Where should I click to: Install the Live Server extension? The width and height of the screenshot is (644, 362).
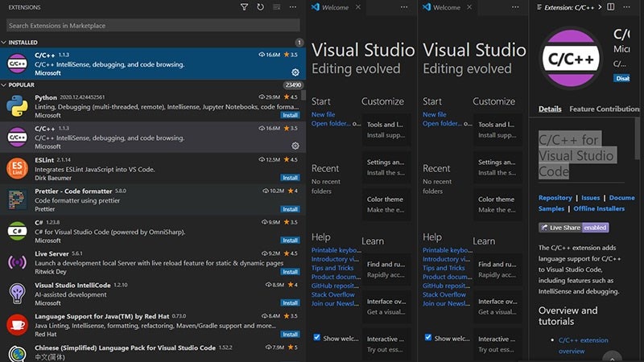pyautogui.click(x=290, y=272)
